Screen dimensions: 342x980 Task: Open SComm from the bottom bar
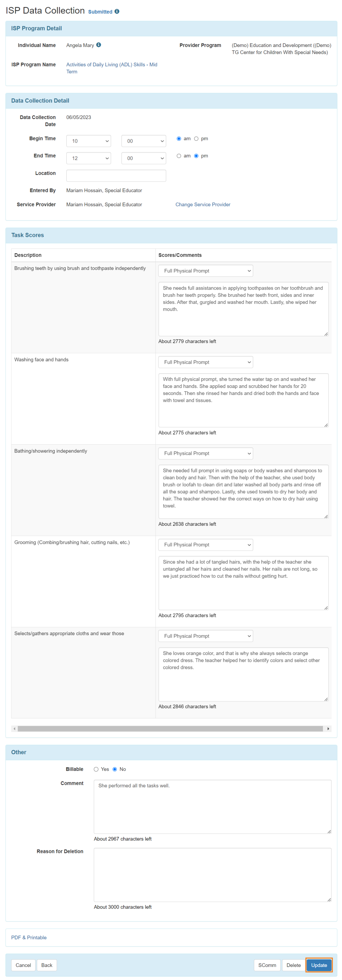point(267,965)
